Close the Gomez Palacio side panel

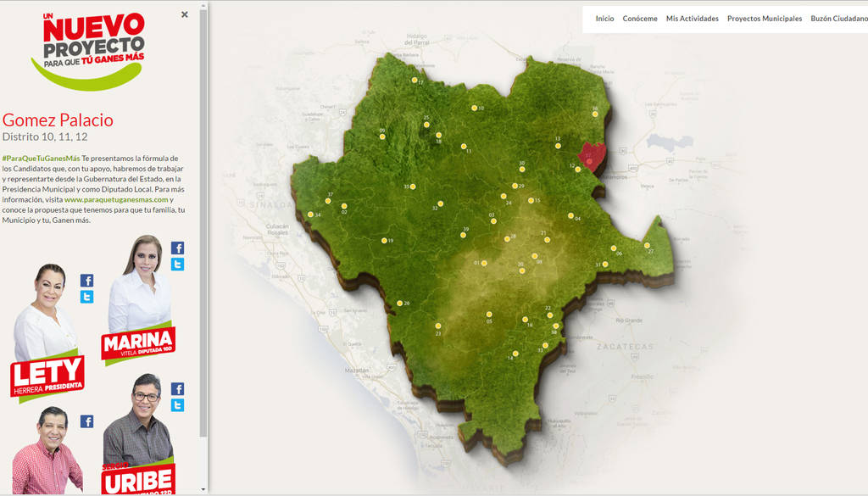point(184,15)
